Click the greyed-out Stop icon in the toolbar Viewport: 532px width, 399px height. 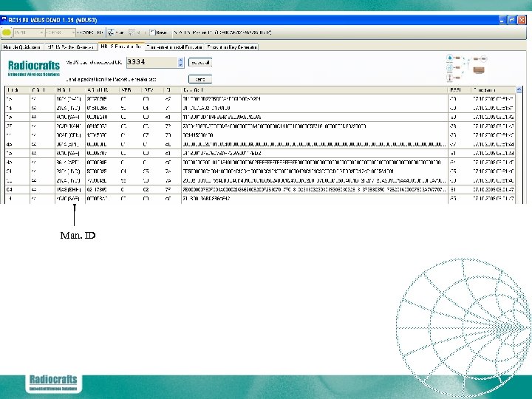click(132, 33)
